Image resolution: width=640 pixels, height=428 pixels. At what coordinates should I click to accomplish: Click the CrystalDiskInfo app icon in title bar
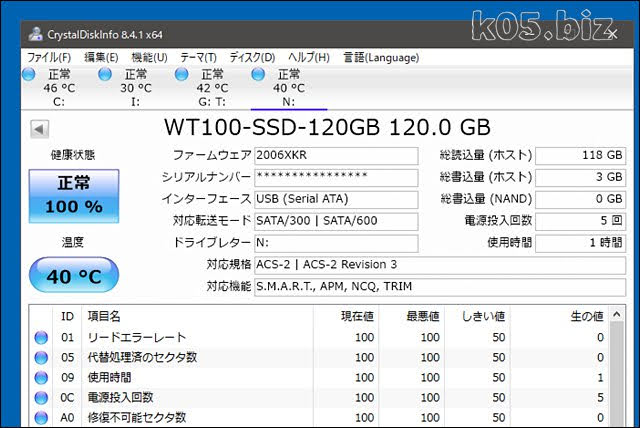pyautogui.click(x=36, y=34)
